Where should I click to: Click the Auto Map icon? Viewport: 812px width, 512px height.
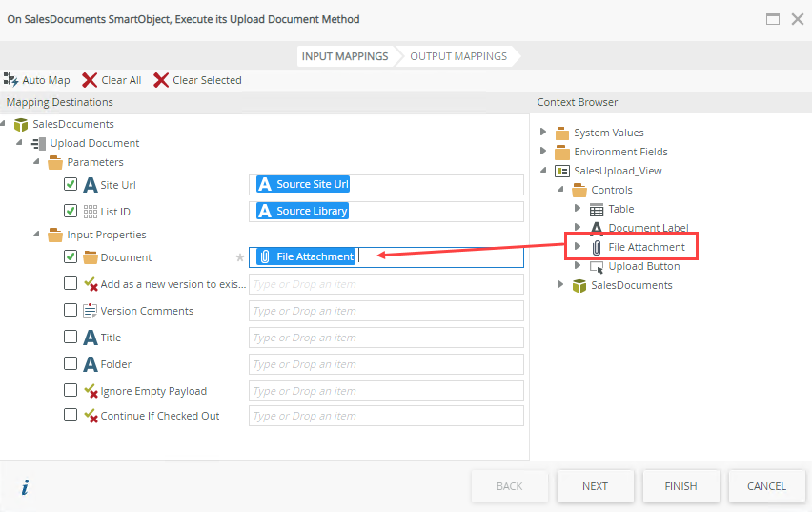click(11, 80)
